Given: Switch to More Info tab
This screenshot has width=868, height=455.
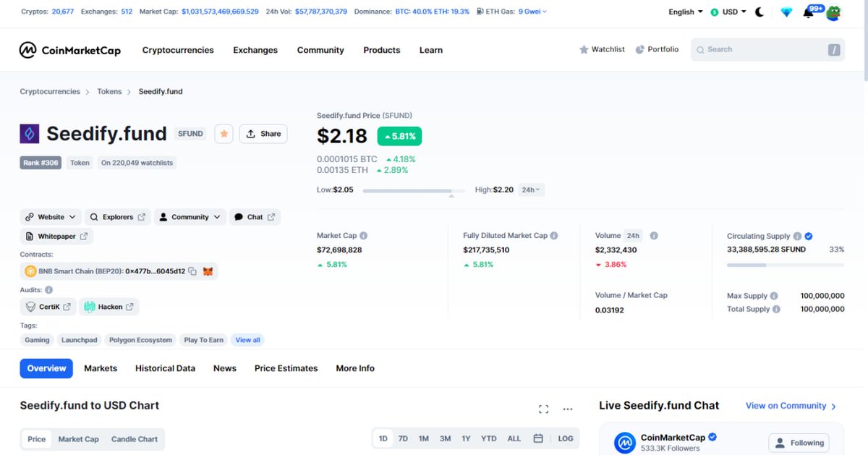Looking at the screenshot, I should tap(355, 368).
